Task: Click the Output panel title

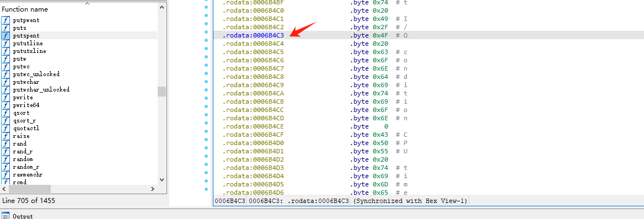Action: point(23,216)
